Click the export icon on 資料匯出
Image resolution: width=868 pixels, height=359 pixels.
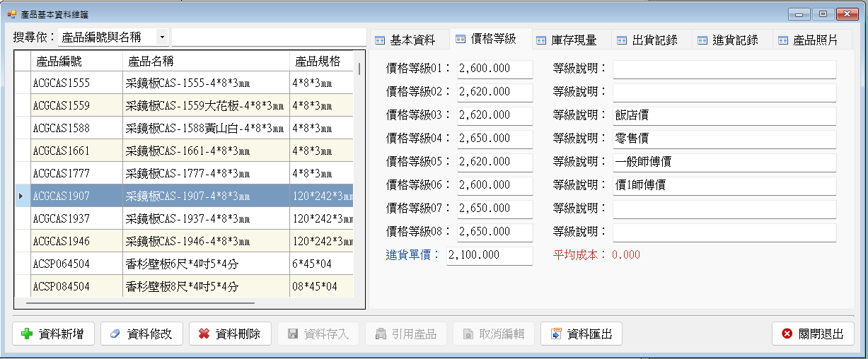coord(556,334)
